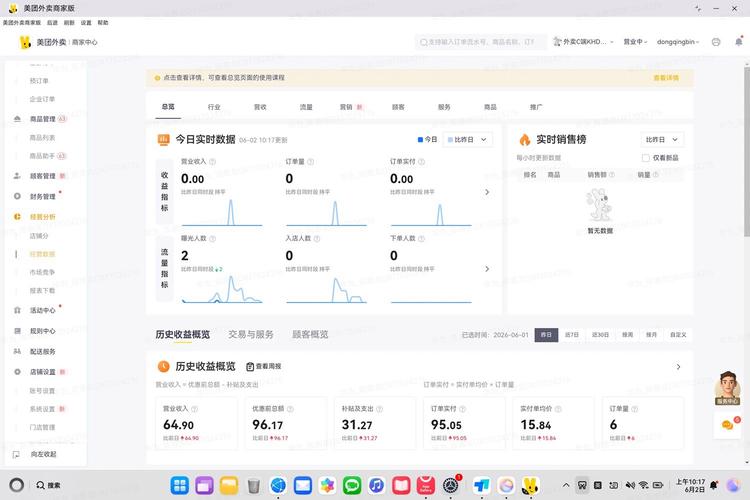Click help icon next to 入店人数
Image resolution: width=750 pixels, height=500 pixels.
(317, 238)
